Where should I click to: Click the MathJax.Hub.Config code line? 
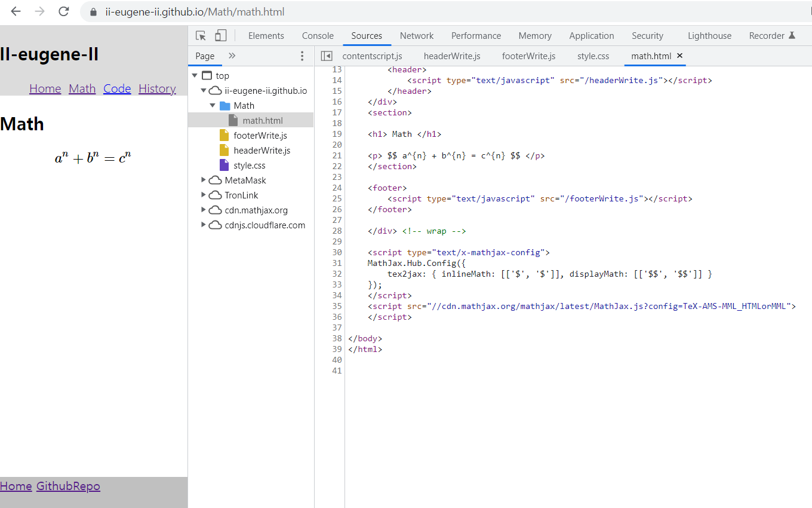(417, 263)
